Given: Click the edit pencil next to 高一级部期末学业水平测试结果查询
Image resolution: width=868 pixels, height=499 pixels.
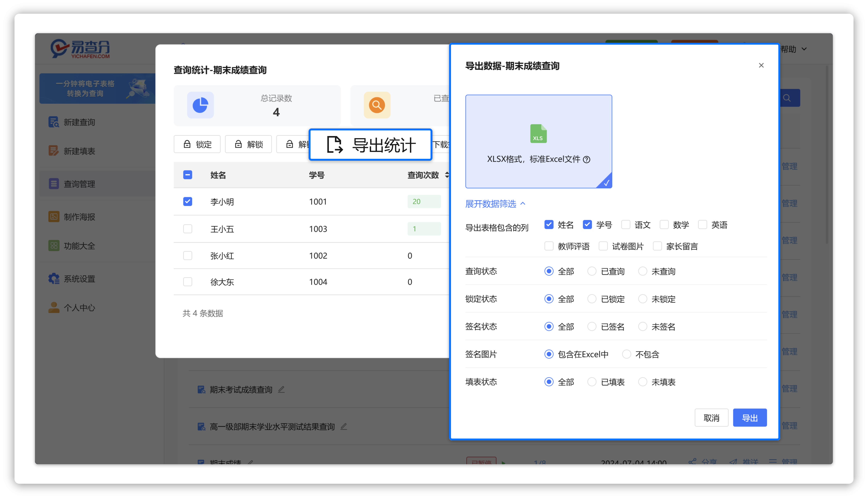Looking at the screenshot, I should (x=344, y=427).
